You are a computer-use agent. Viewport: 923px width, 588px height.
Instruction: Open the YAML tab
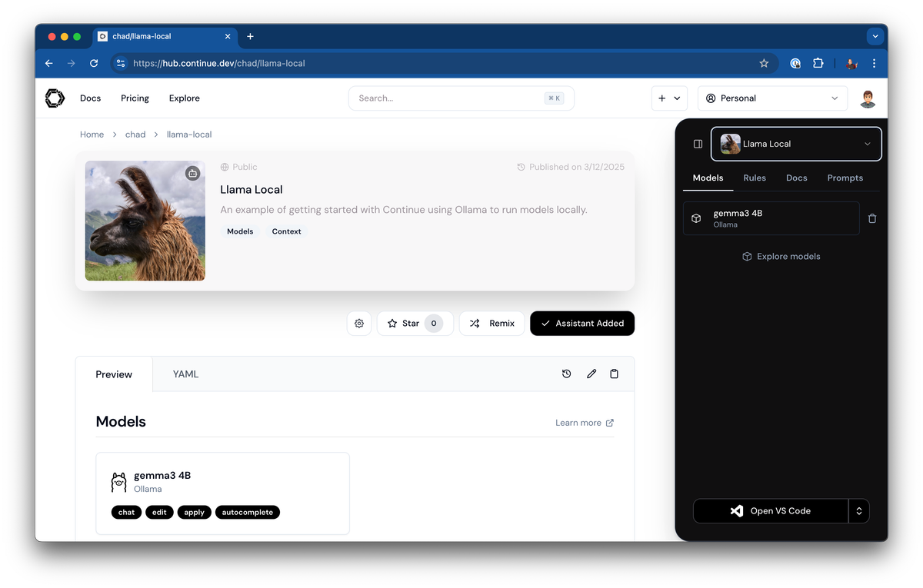point(185,374)
